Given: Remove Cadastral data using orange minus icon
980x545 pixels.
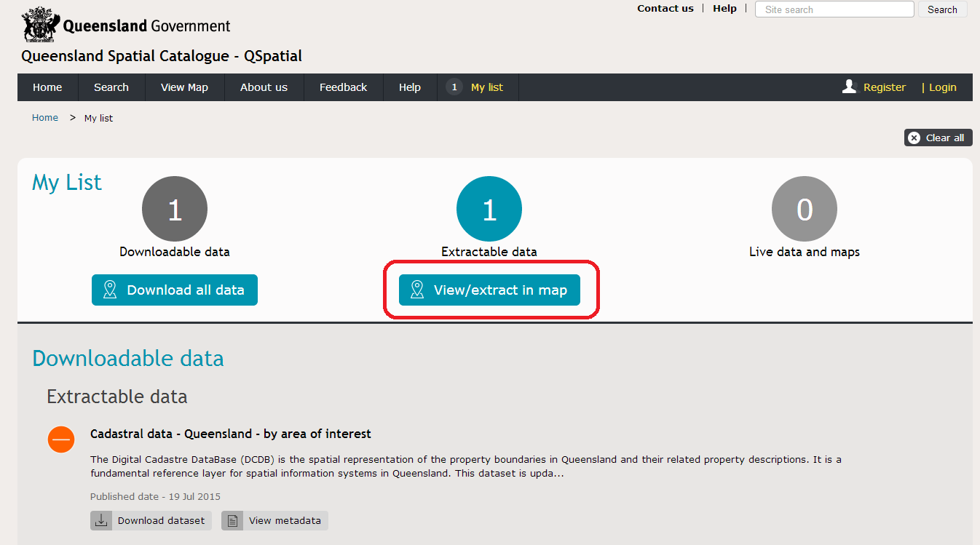Looking at the screenshot, I should pos(61,439).
